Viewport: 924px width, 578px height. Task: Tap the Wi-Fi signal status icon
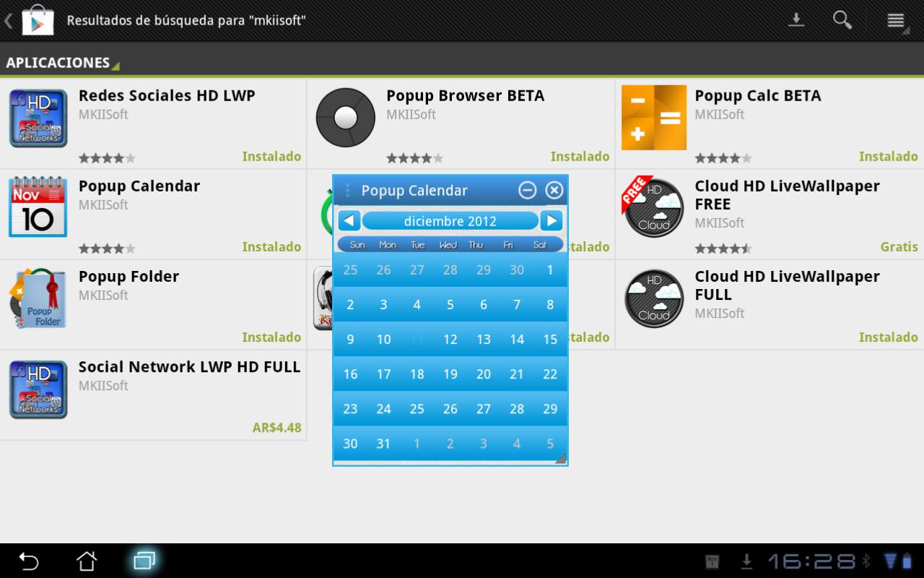(889, 561)
